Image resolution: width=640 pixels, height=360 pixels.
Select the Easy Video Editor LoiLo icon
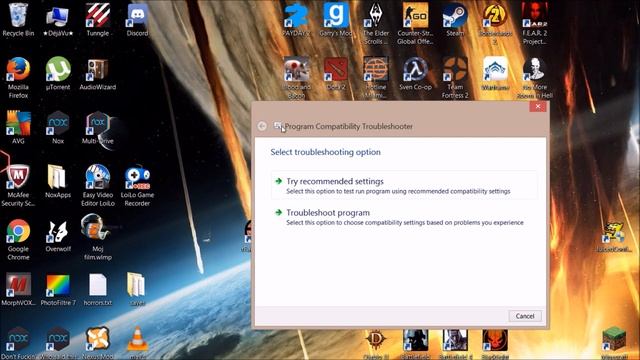click(x=98, y=186)
